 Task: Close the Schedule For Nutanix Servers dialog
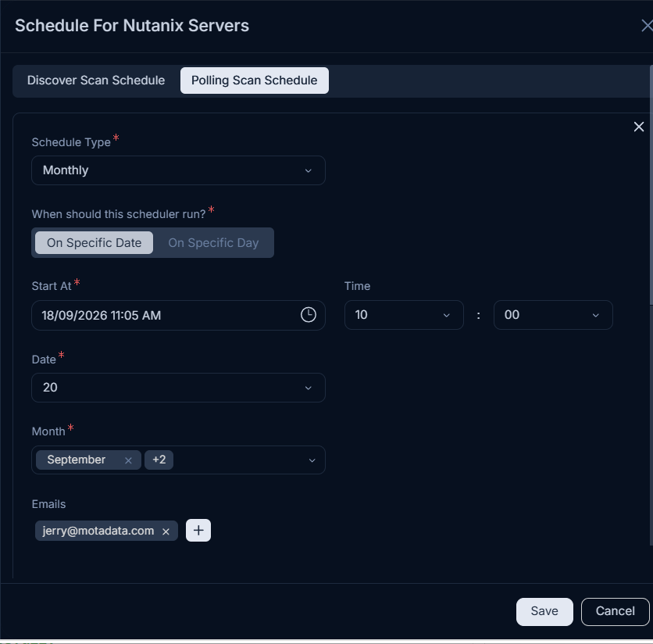point(647,26)
